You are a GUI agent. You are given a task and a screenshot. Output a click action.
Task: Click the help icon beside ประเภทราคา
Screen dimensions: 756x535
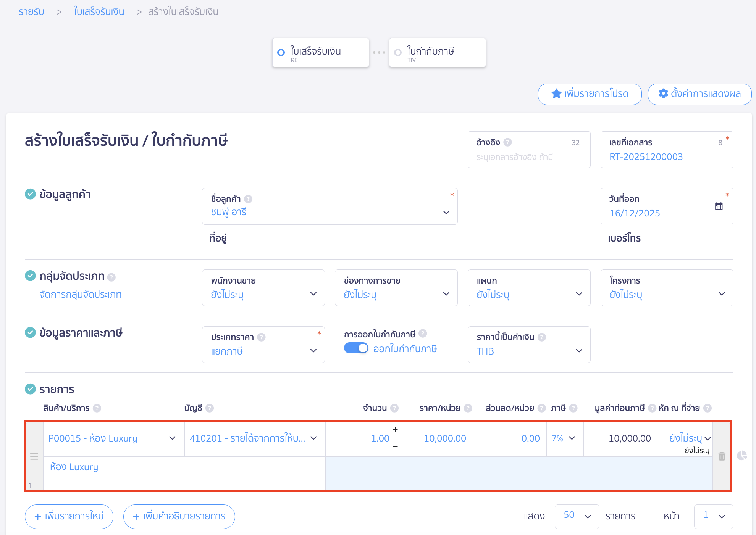pos(262,337)
